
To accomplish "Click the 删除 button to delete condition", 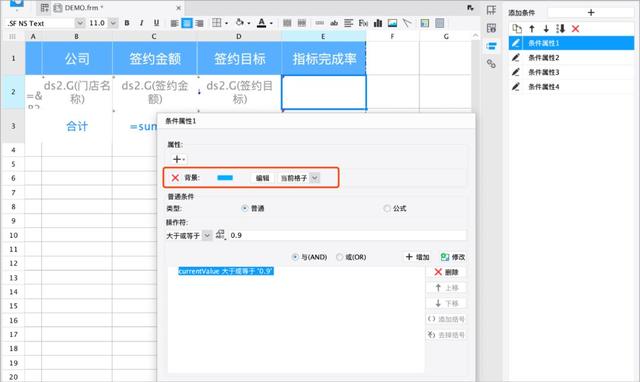I will click(x=446, y=272).
